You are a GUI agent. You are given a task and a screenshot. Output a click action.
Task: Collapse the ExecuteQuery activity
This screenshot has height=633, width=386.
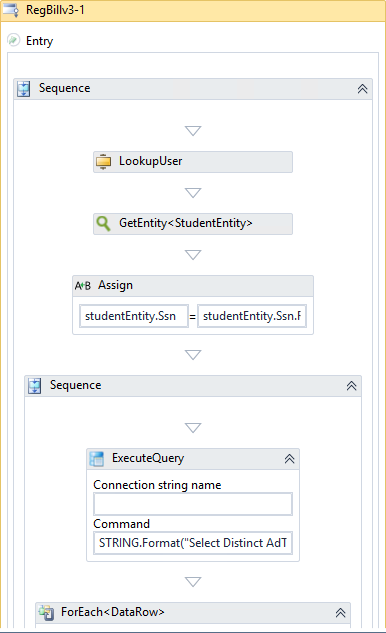point(289,459)
